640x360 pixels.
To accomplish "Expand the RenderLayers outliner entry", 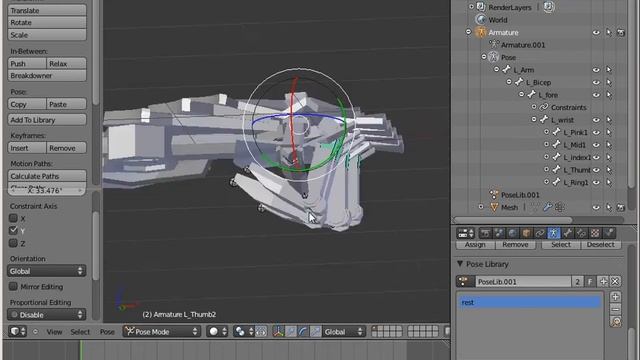I will pyautogui.click(x=471, y=7).
